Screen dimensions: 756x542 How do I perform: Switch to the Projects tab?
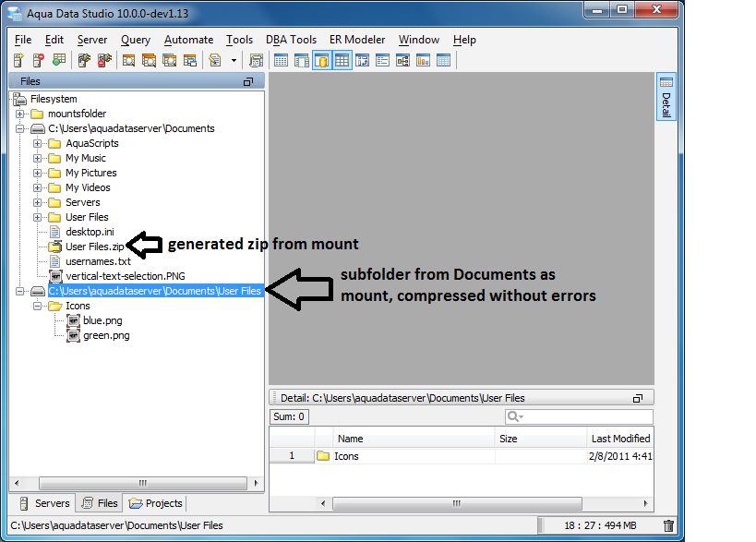coord(155,503)
